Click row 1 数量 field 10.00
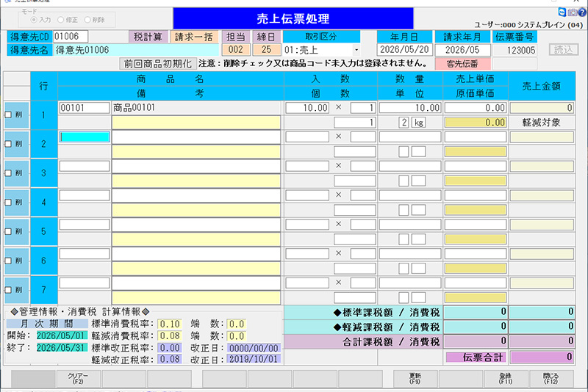588x392 pixels. tap(410, 108)
